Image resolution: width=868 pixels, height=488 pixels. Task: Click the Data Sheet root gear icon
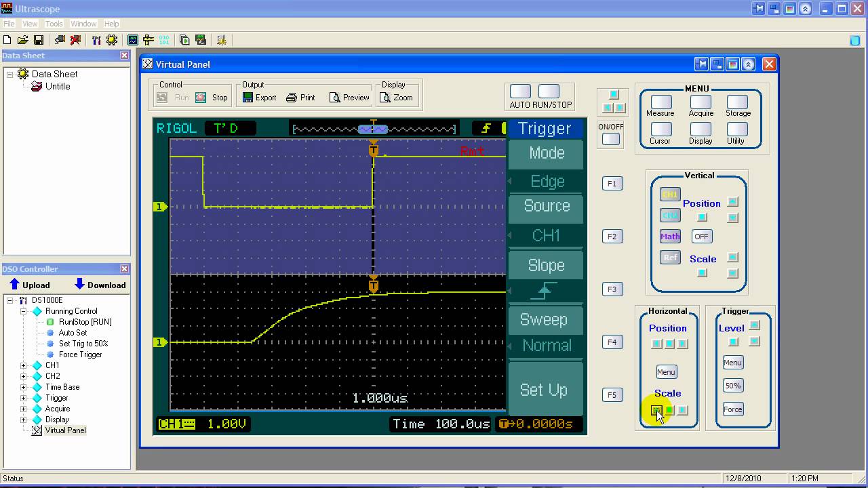pyautogui.click(x=23, y=74)
